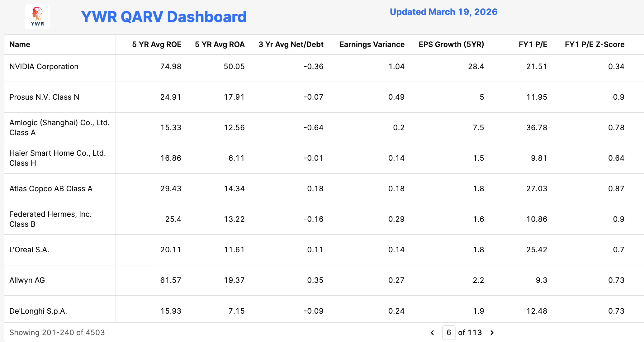Screen dimensions: 644x342
Task: Sort by 3 Yr Avg Net/Debt header
Action: (291, 45)
